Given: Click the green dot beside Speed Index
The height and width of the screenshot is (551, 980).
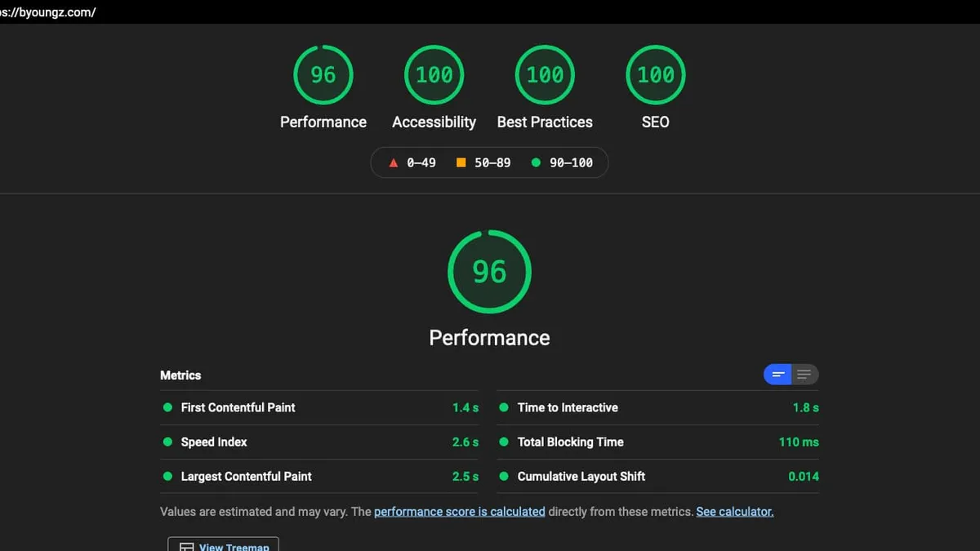Looking at the screenshot, I should click(x=167, y=442).
